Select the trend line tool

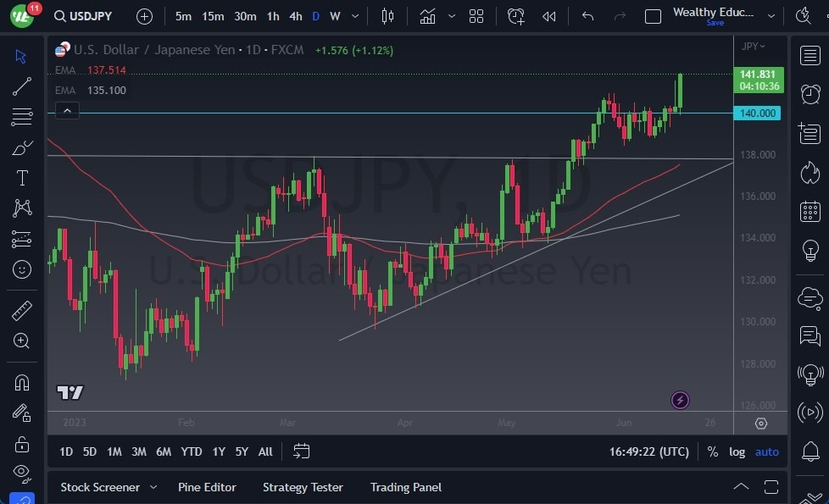22,86
